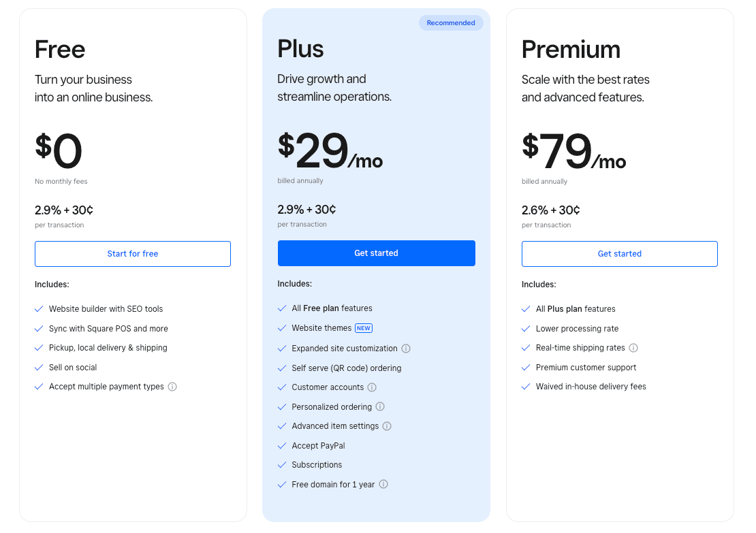756x533 pixels.
Task: Click the checkmark beside Sell on social
Action: click(x=40, y=368)
